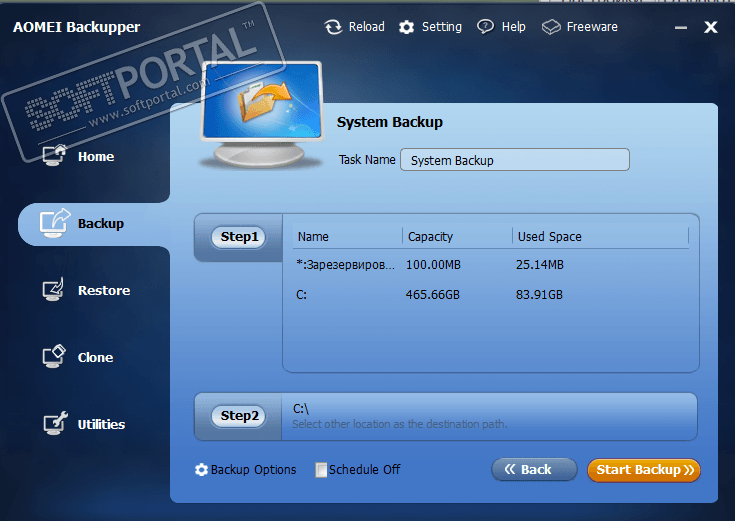Click the Backup Options gear icon
Viewport: 735px width, 521px height.
[201, 470]
